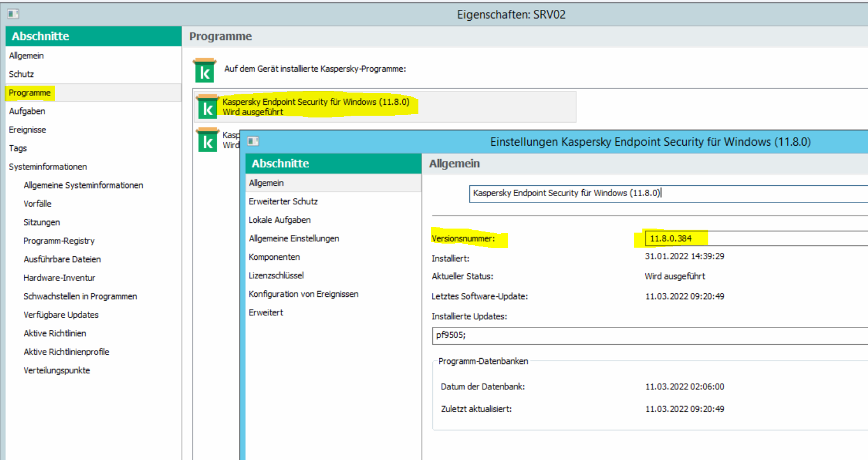Screen dimensions: 868x460
Task: Click the Einstellungen dialog title bar icon
Action: click(x=253, y=141)
